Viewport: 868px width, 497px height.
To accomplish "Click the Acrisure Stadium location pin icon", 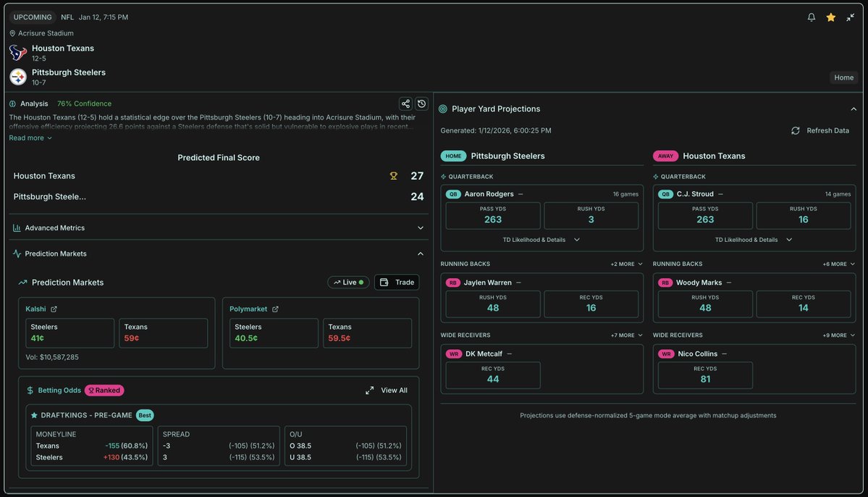I will 12,33.
